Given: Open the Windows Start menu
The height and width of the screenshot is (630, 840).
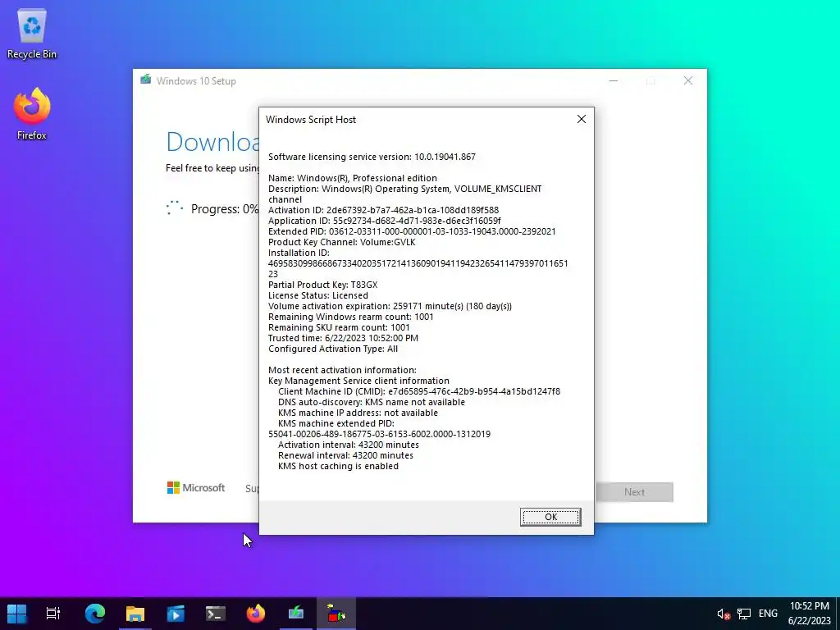Looking at the screenshot, I should (16, 614).
